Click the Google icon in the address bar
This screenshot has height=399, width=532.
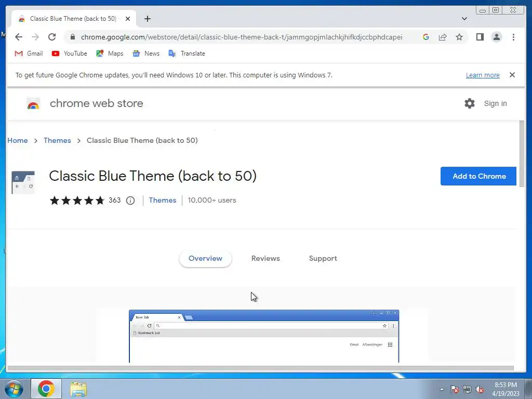click(x=426, y=37)
